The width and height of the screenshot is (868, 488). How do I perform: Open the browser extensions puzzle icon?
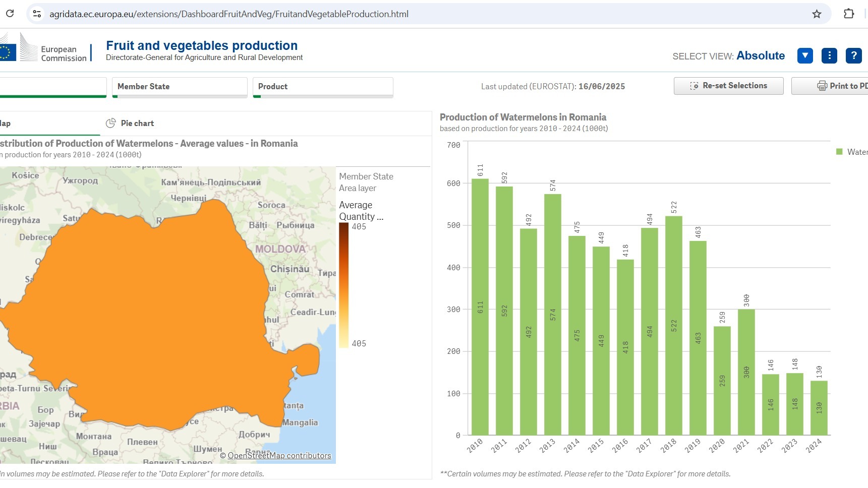850,14
